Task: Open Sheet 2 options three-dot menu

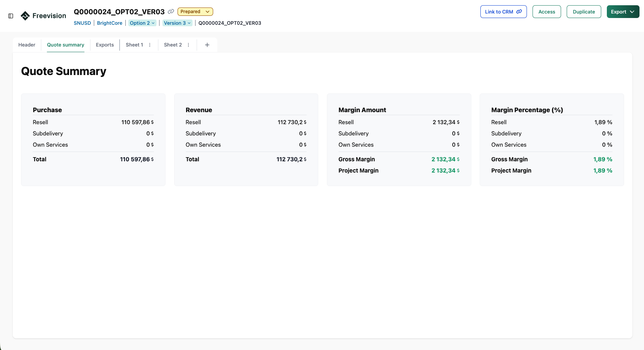Action: pyautogui.click(x=188, y=45)
